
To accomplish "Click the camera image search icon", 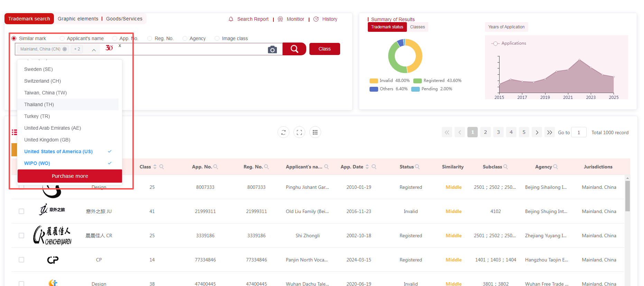I will tap(272, 49).
